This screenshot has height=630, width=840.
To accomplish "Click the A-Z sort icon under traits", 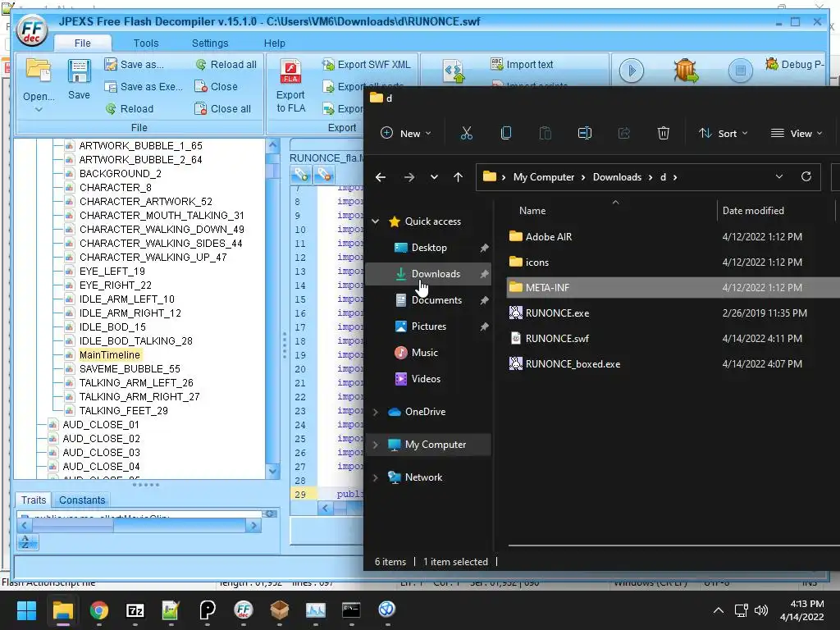I will point(25,542).
